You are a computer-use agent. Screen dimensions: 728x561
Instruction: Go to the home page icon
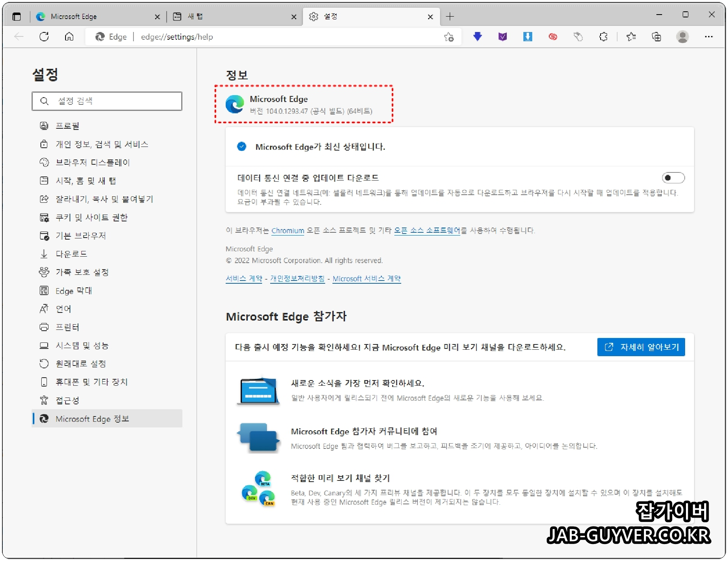pyautogui.click(x=69, y=37)
